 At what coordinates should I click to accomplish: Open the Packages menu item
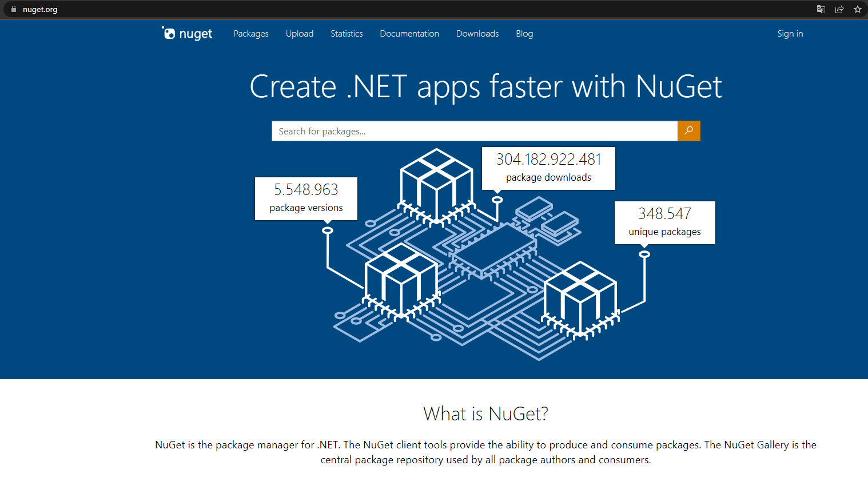pos(251,34)
